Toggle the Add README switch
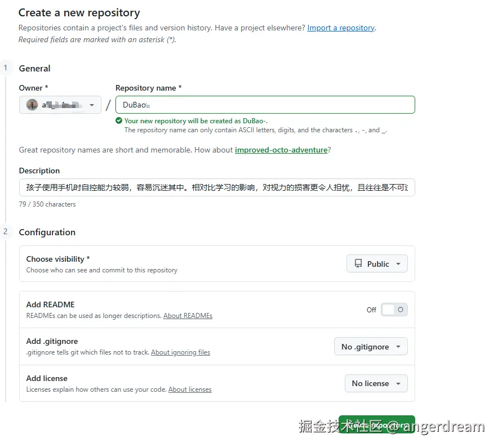498x448 pixels. point(394,310)
